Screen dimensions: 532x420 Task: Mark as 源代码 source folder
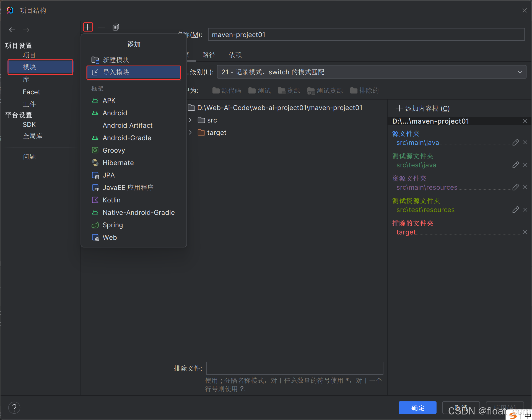point(227,91)
